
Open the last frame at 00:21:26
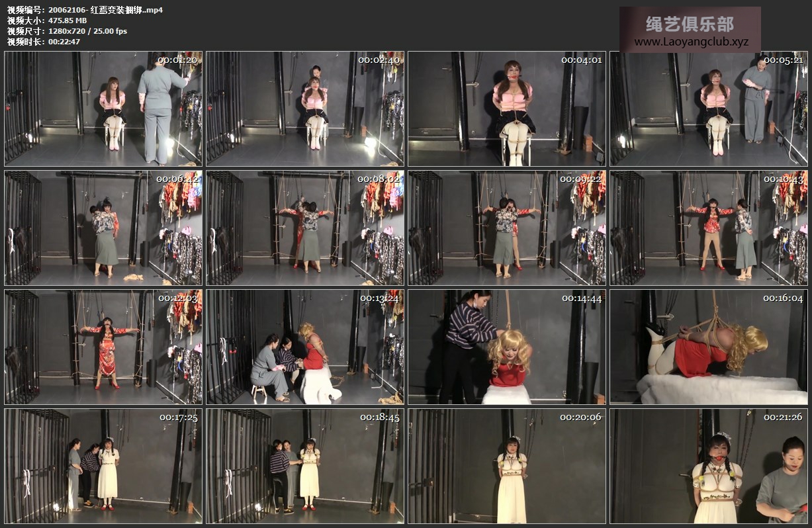(709, 466)
